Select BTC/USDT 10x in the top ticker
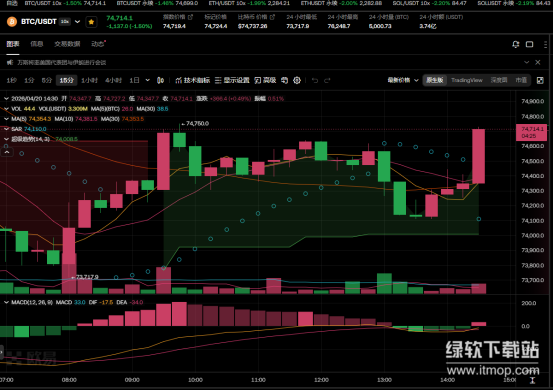 tap(65, 3)
